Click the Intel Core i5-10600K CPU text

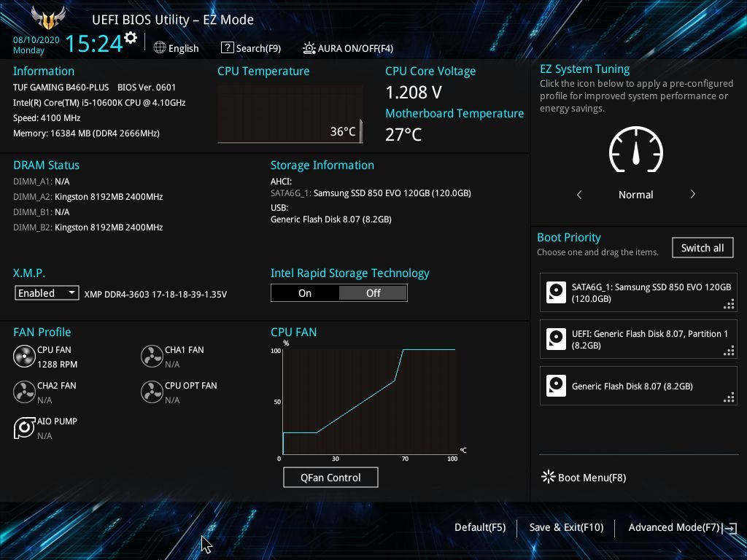point(99,102)
